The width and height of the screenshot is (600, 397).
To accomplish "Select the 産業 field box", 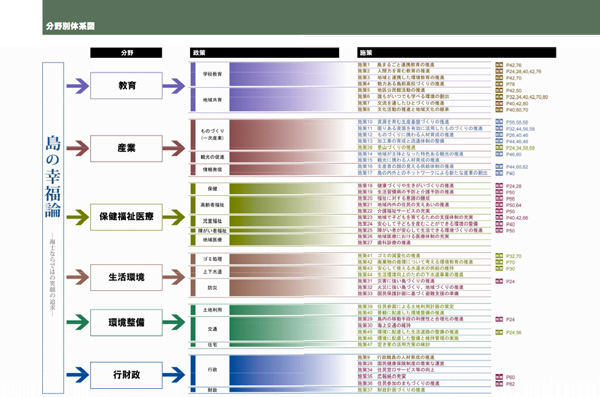I will pyautogui.click(x=126, y=148).
